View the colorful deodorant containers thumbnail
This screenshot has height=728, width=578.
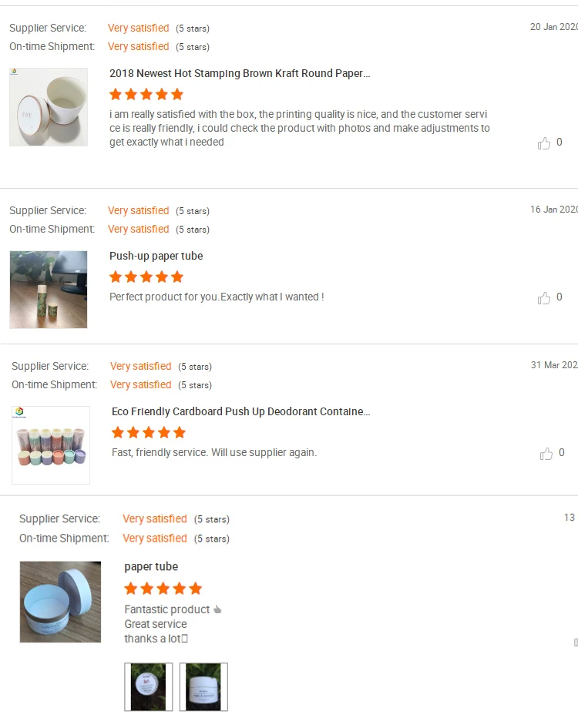[x=51, y=445]
